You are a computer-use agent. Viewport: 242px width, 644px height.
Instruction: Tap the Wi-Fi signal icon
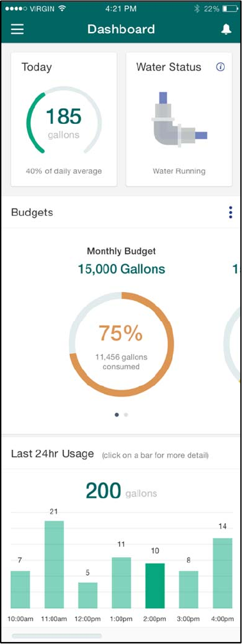coord(61,8)
